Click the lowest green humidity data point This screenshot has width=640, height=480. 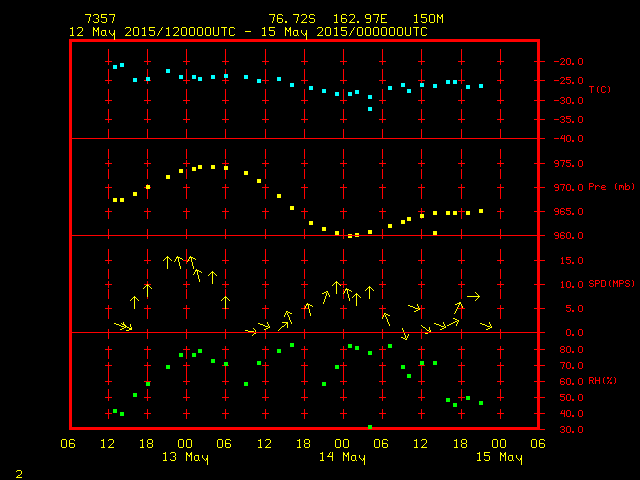coord(370,427)
